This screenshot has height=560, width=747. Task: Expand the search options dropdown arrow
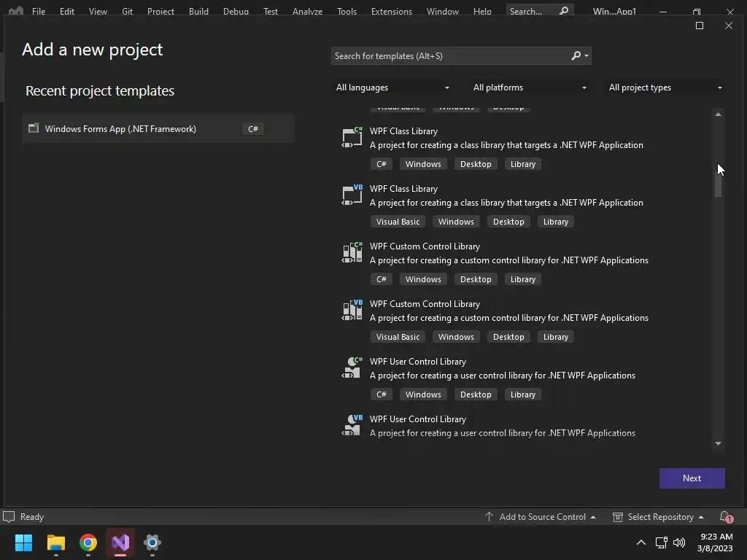click(x=587, y=55)
